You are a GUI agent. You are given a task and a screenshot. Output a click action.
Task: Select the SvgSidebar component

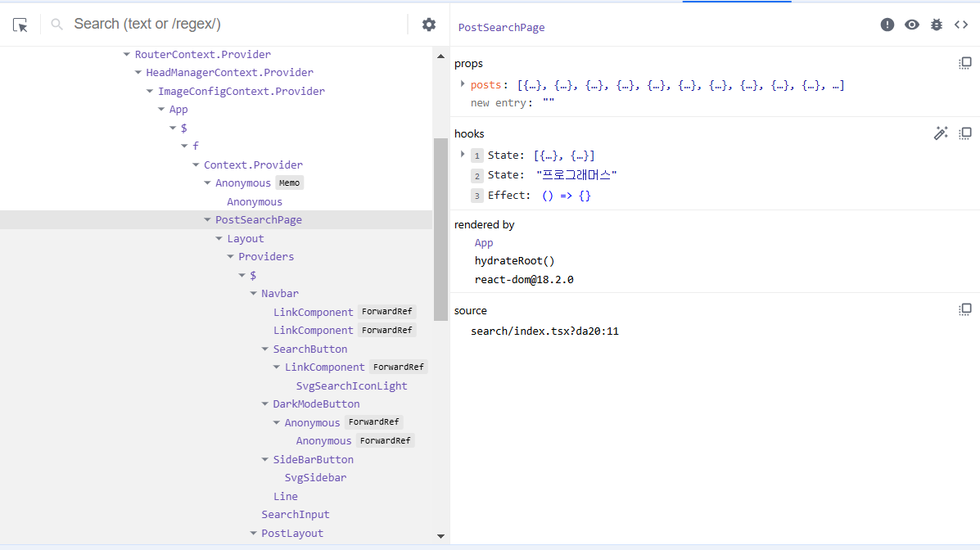coord(315,478)
